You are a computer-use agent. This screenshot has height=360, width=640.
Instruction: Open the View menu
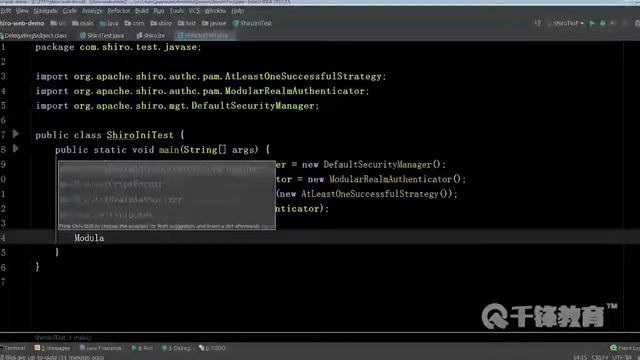pos(22,11)
